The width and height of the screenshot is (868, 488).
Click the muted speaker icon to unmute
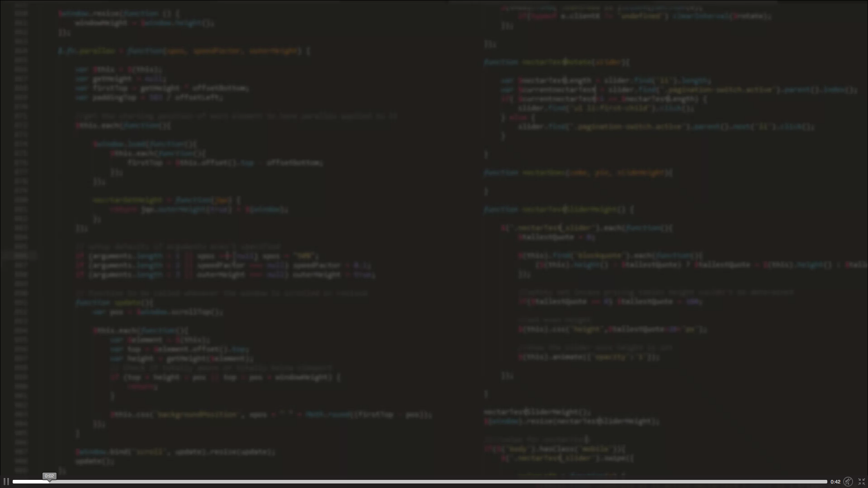pyautogui.click(x=848, y=482)
